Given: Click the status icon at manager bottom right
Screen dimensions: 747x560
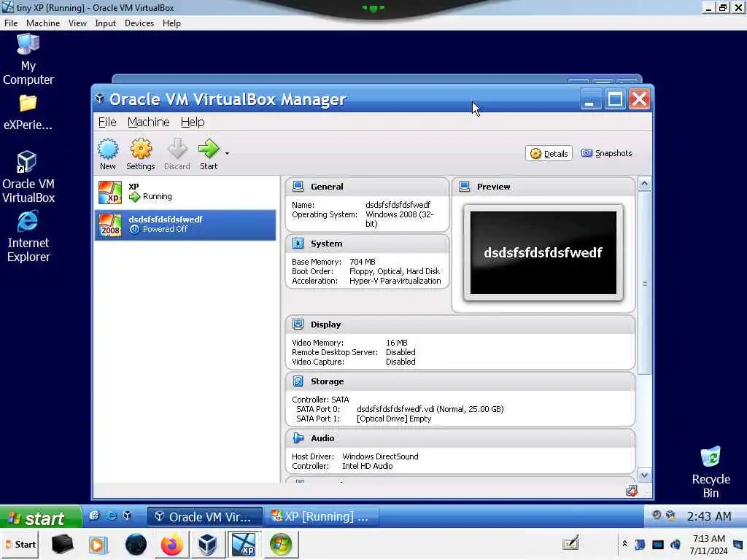Looking at the screenshot, I should click(x=632, y=491).
